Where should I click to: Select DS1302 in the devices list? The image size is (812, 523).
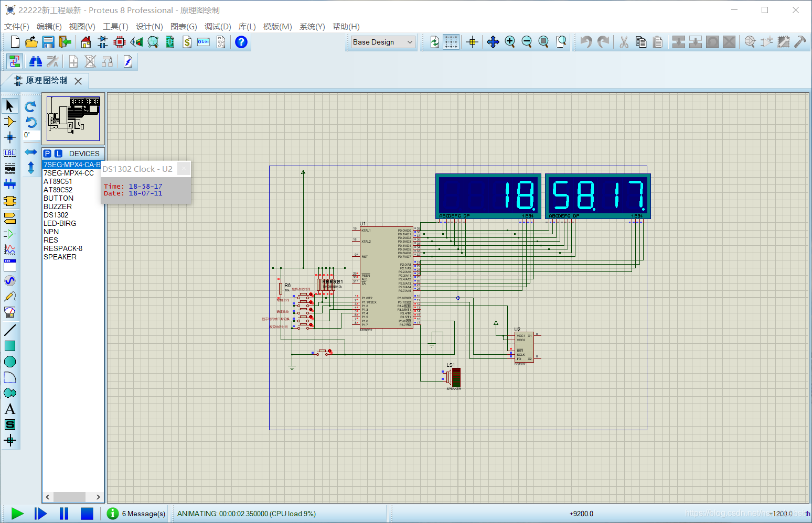(56, 215)
